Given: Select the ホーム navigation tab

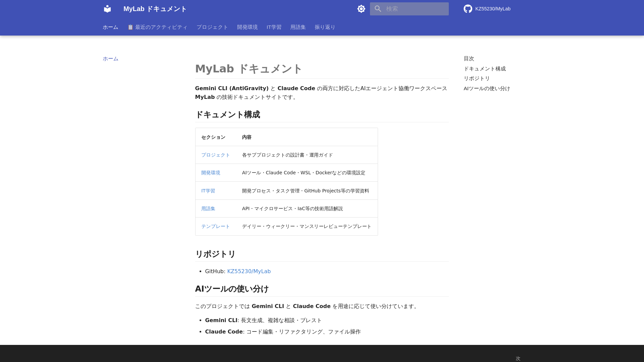Looking at the screenshot, I should [110, 27].
